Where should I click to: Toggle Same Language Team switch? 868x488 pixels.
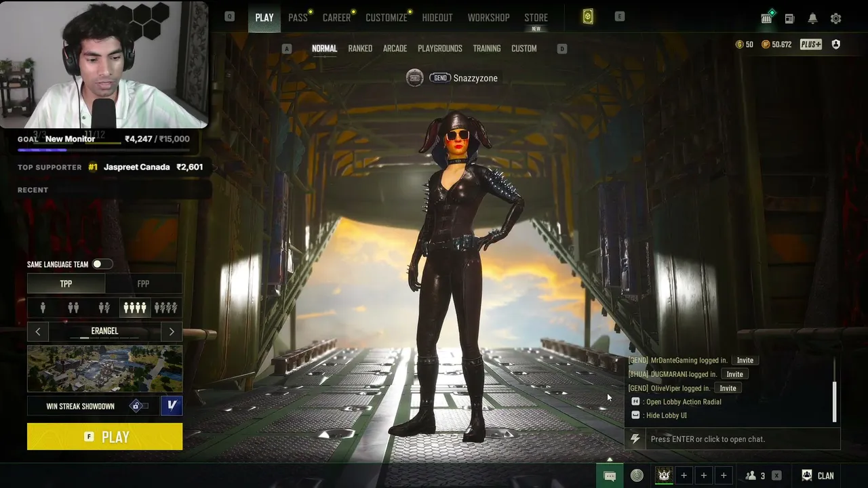click(x=102, y=264)
